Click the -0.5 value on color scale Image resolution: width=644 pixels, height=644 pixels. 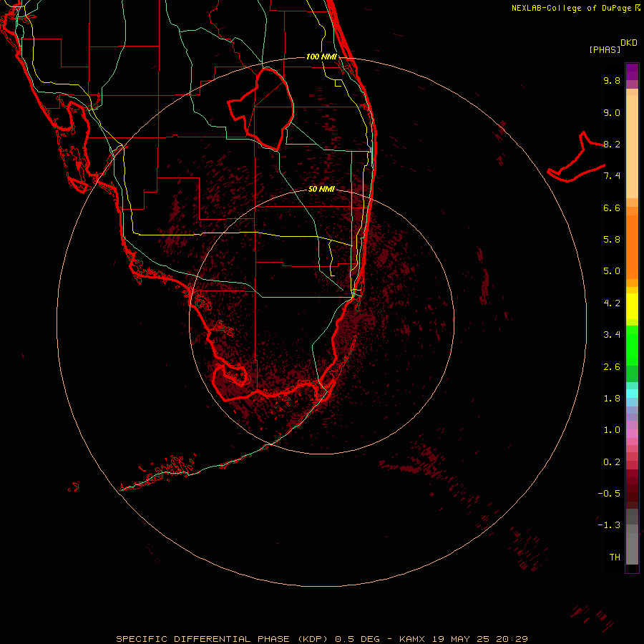(x=609, y=494)
